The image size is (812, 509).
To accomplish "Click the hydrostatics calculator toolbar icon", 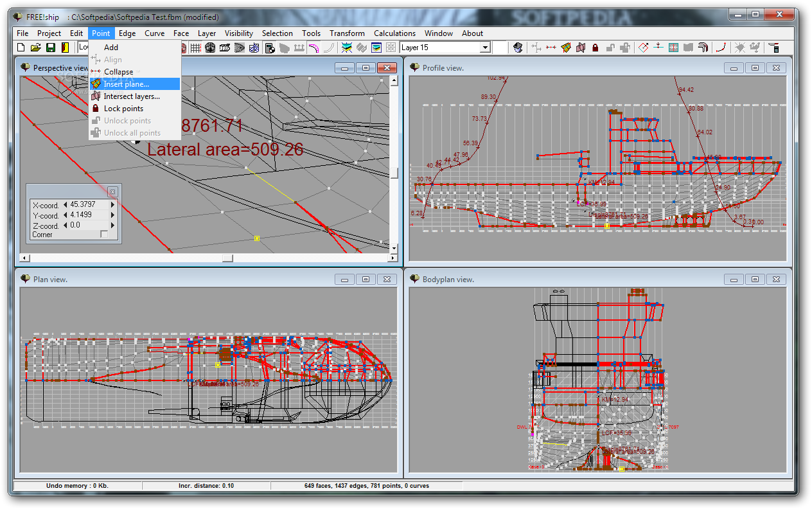I will [x=270, y=47].
